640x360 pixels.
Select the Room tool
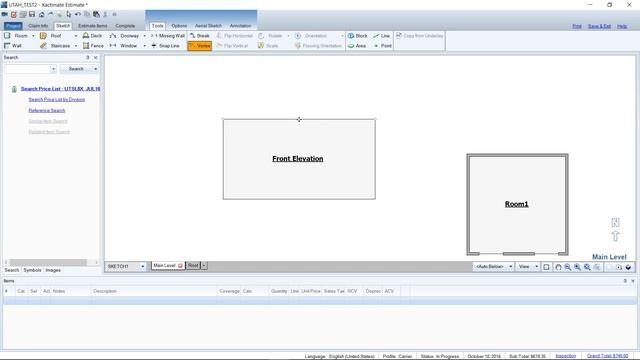click(x=16, y=36)
